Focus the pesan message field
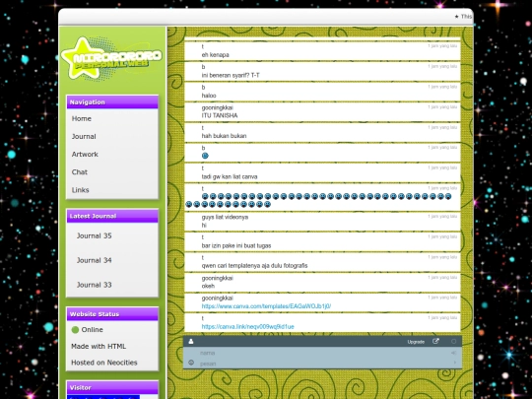Screen dimensions: 532x399 tap(324, 364)
